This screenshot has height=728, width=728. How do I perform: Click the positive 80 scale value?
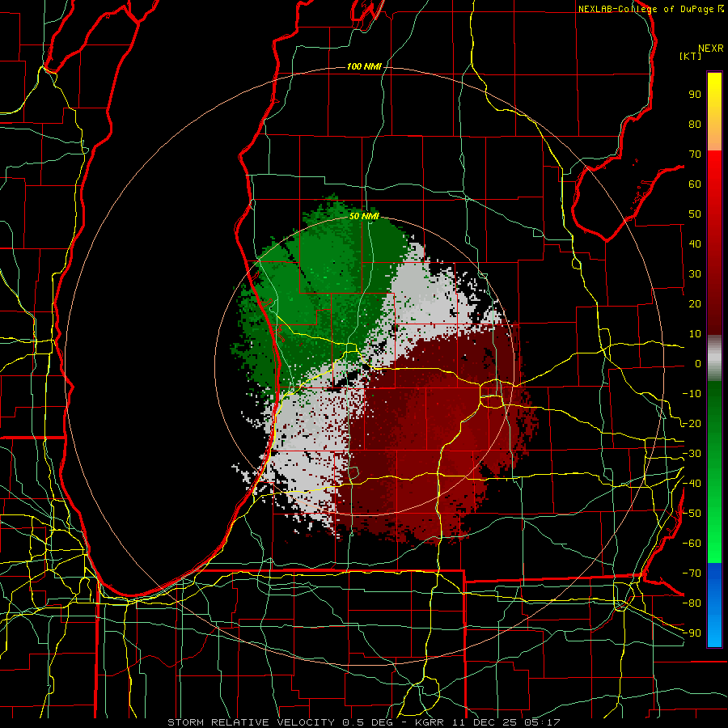pos(695,125)
